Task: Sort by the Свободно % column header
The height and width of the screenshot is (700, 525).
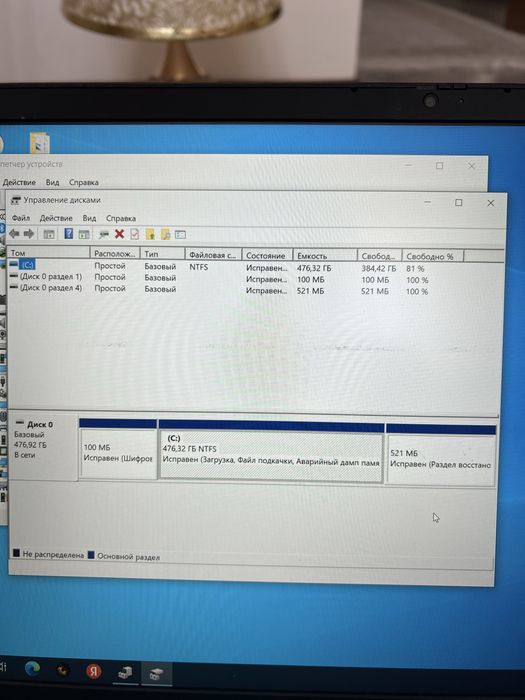Action: tap(433, 256)
